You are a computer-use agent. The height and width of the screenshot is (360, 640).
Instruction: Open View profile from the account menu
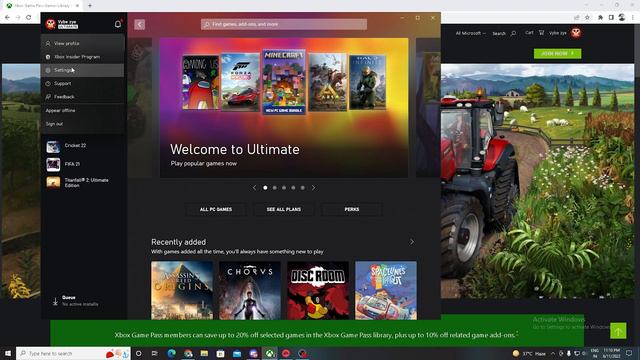(82, 43)
